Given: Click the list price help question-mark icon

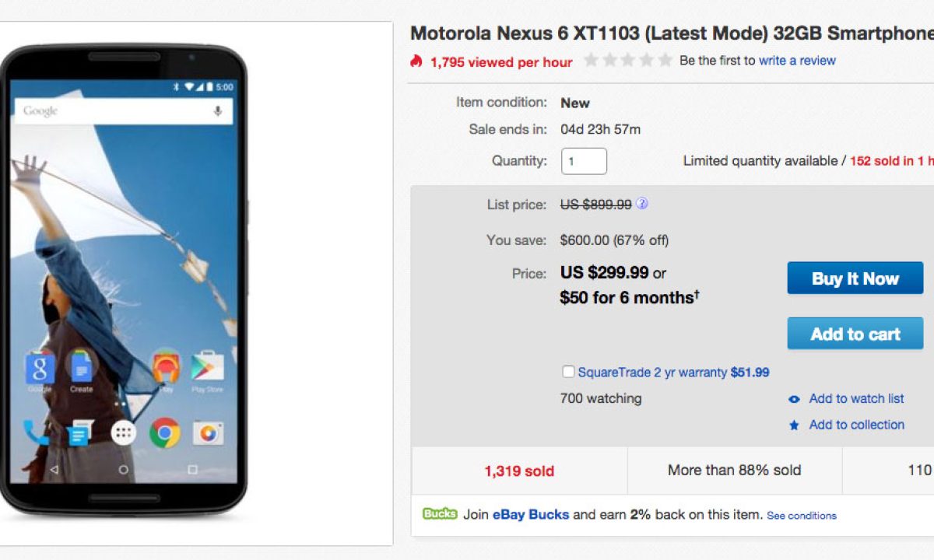Looking at the screenshot, I should (x=642, y=204).
